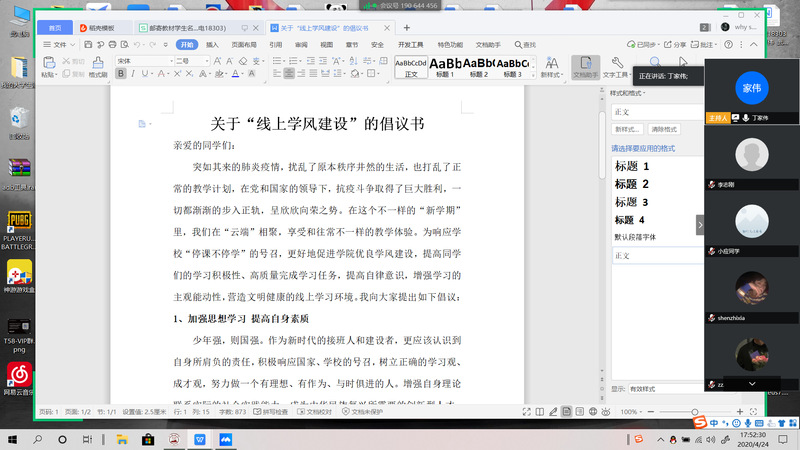Viewport: 800px width, 450px height.
Task: Toggle center alignment for paragraph
Action: click(x=290, y=74)
